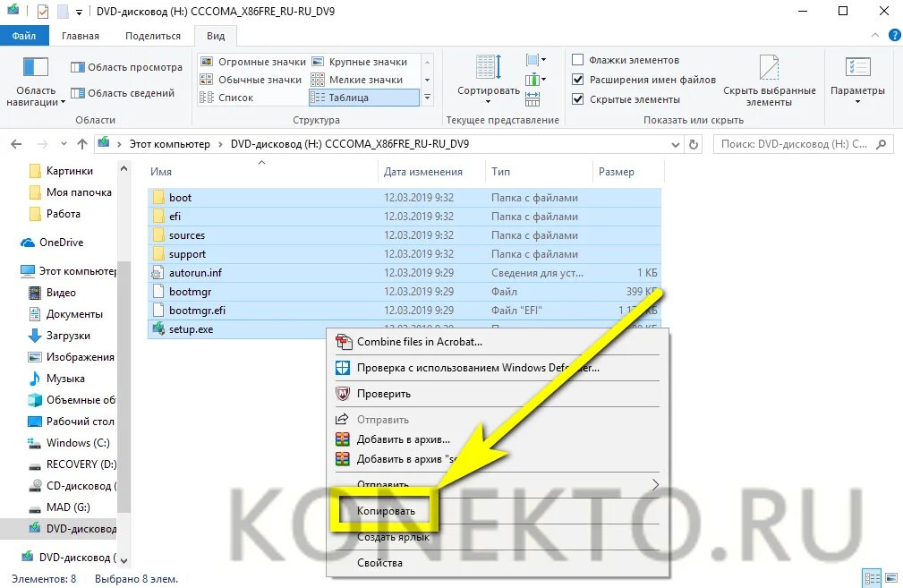
Task: Click Этот компьютер in the address path
Action: coord(169,144)
